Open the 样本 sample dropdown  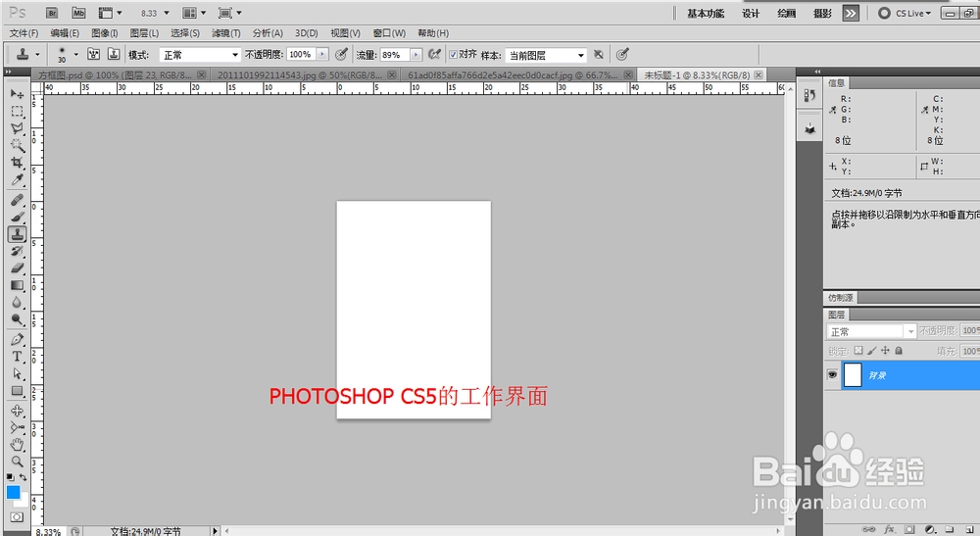546,55
